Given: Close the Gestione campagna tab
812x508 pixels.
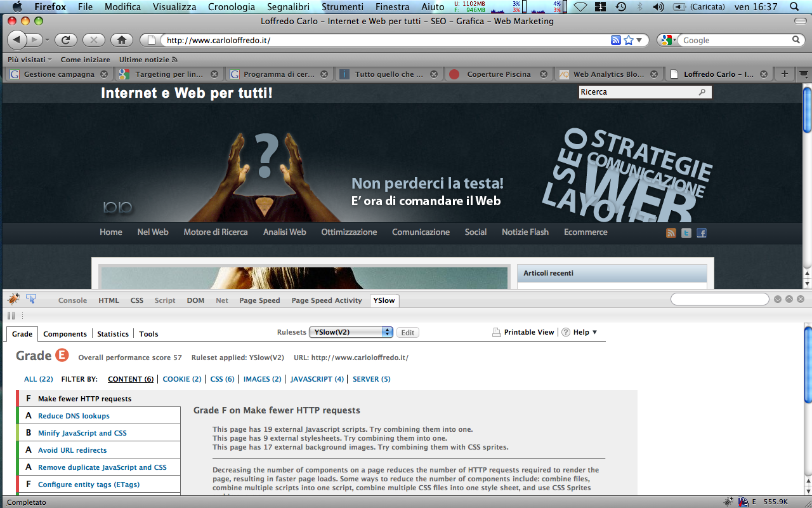Looking at the screenshot, I should click(x=104, y=74).
